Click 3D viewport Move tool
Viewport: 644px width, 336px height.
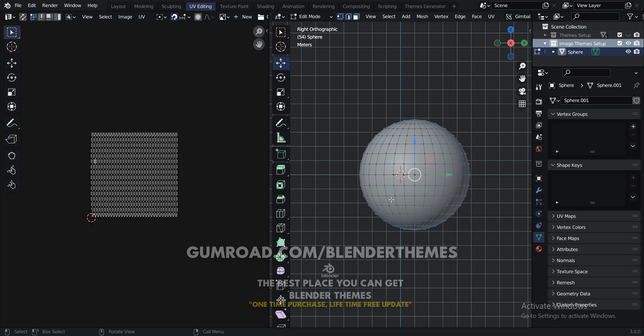281,63
